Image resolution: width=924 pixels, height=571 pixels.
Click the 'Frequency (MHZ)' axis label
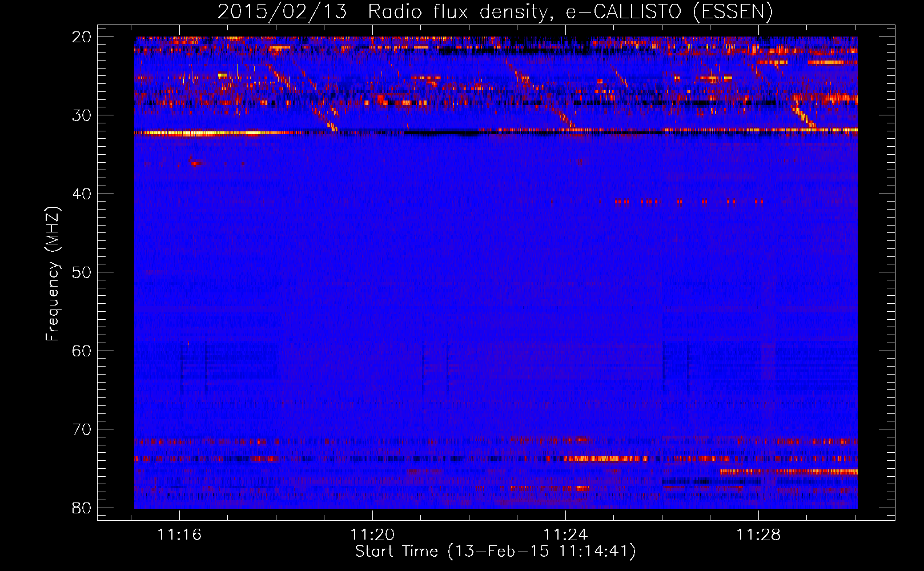[52, 274]
